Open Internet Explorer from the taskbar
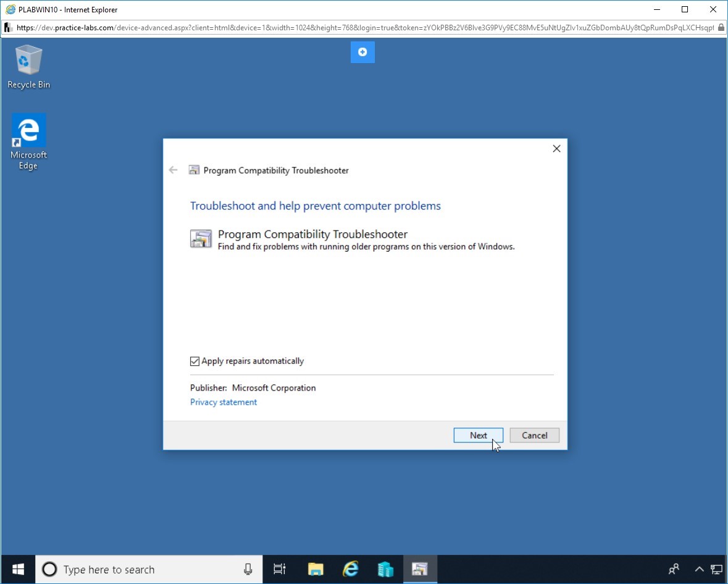The width and height of the screenshot is (728, 584). click(x=351, y=569)
